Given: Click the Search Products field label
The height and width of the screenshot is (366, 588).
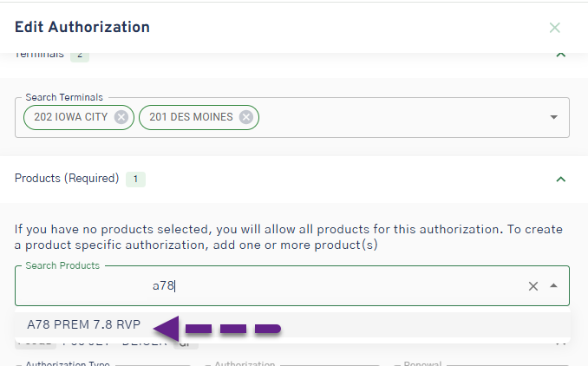Looking at the screenshot, I should 62,265.
